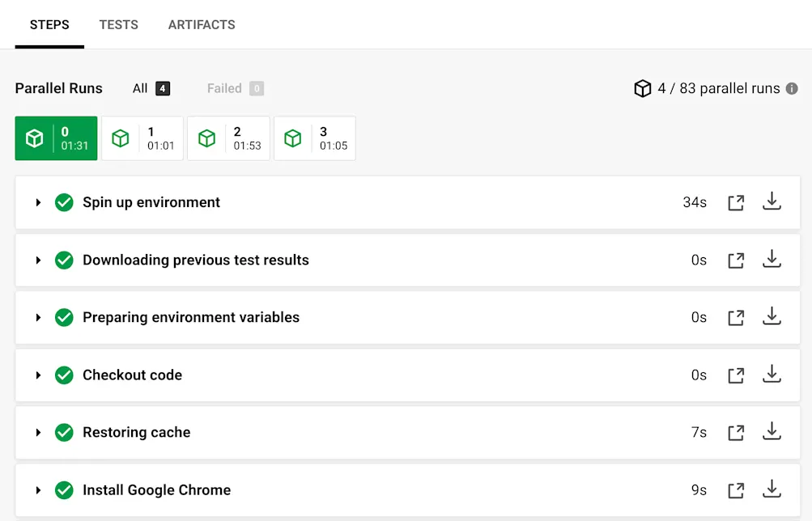Open Downloading previous test results in new window
Viewport: 812px width, 521px height.
(x=735, y=260)
